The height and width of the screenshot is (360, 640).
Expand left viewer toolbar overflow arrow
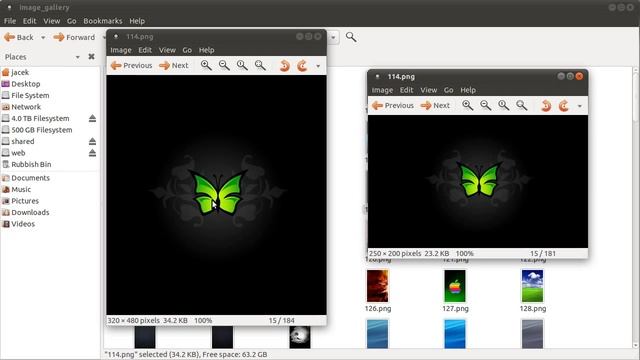tap(318, 66)
